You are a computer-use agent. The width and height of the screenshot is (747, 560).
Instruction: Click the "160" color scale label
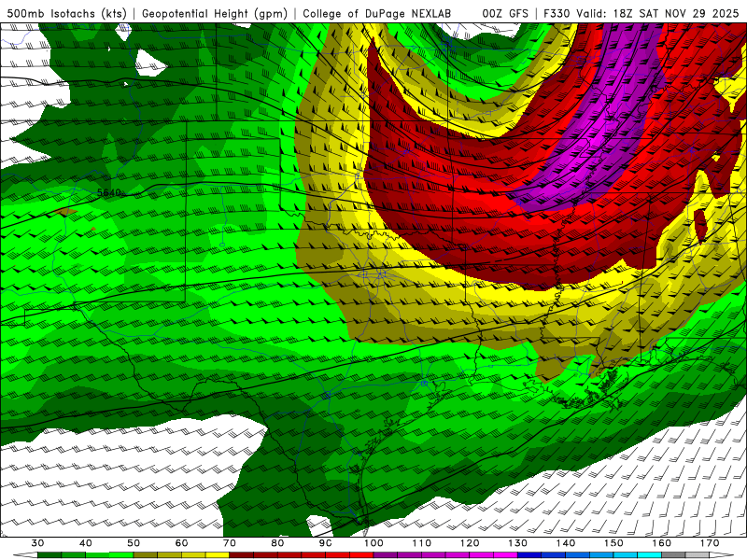coord(662,543)
